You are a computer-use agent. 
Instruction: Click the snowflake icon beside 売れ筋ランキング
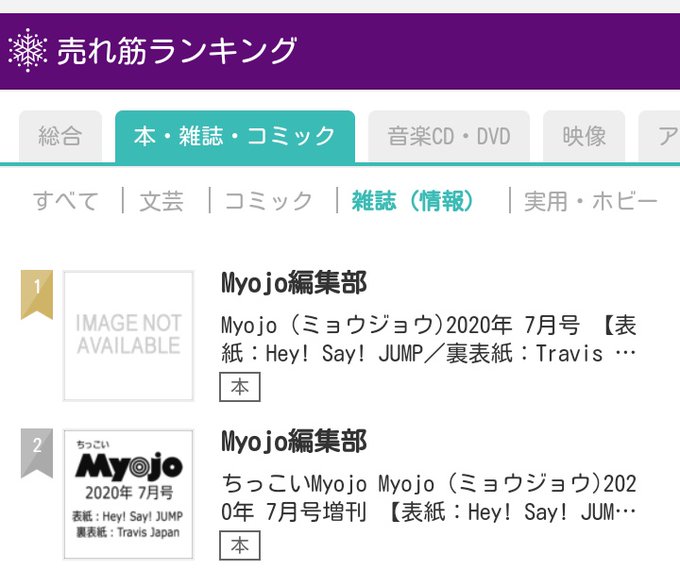tap(28, 50)
